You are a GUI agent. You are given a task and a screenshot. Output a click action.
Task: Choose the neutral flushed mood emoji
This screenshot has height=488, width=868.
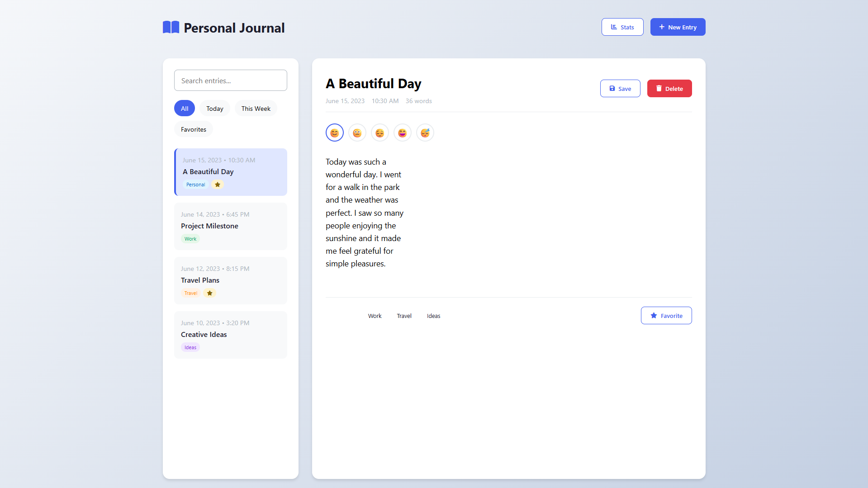[357, 133]
